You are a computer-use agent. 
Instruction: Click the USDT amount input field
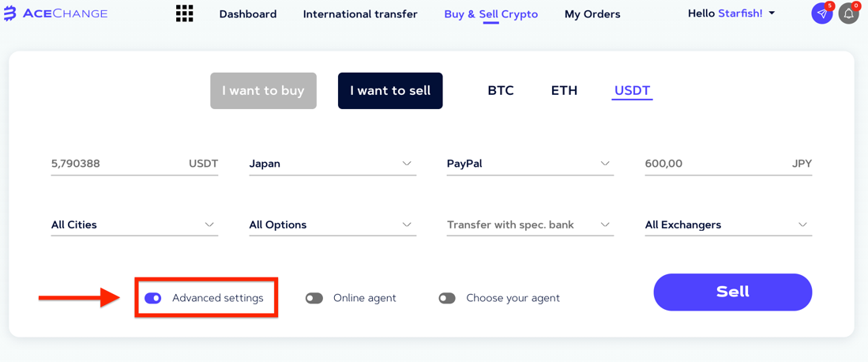134,164
